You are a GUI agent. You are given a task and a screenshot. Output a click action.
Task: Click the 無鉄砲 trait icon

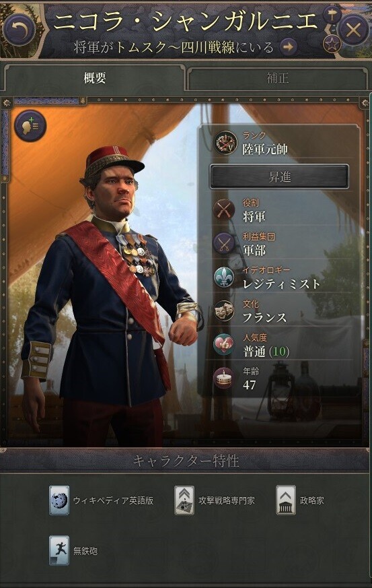click(59, 550)
